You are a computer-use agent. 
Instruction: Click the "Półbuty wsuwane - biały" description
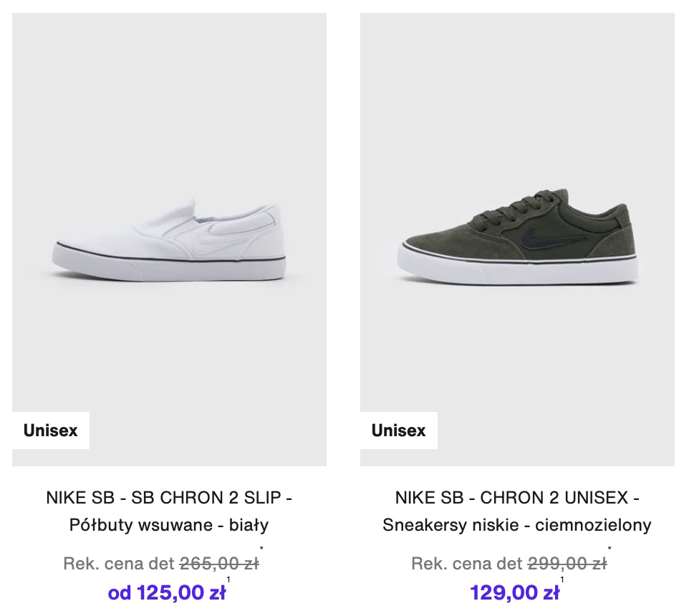[169, 525]
